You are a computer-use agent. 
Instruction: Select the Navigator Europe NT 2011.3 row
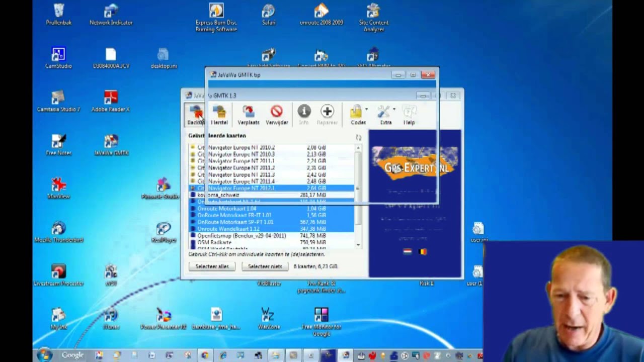[x=272, y=174]
